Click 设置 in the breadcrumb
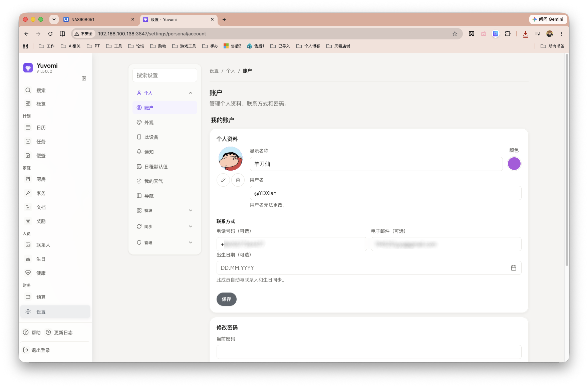This screenshot has width=588, height=387. 214,71
